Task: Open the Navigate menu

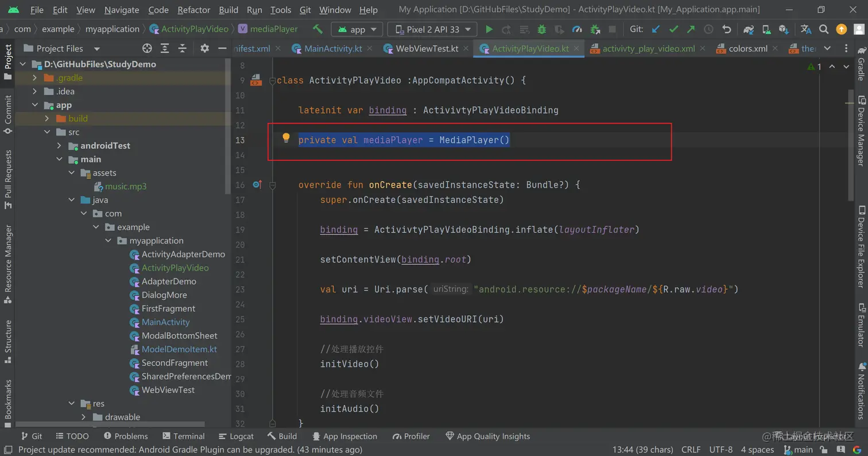Action: pos(122,10)
